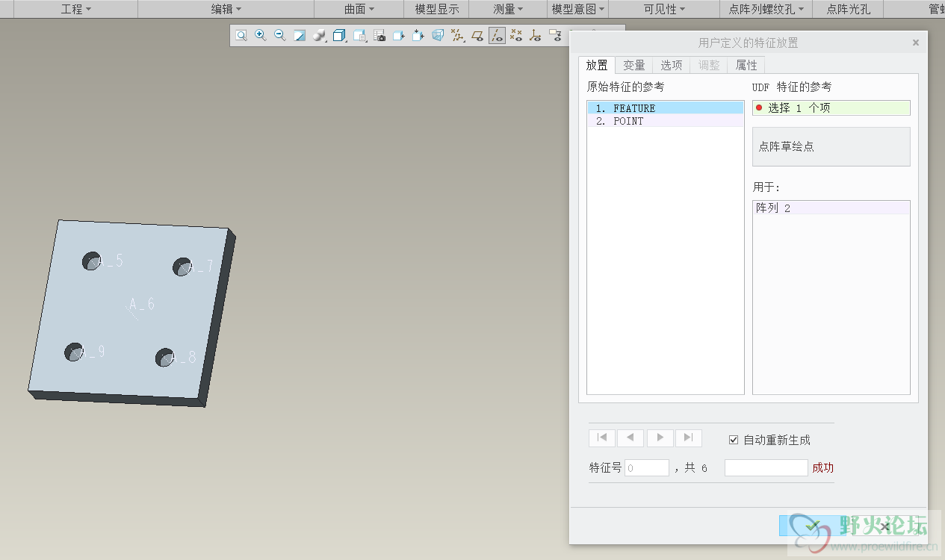Viewport: 945px width, 560px height.
Task: Select the 2. POINT reference row
Action: coord(666,121)
